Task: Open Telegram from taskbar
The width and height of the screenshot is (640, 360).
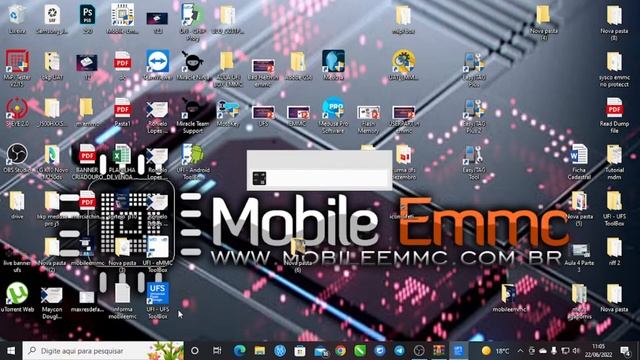Action: pos(400,351)
